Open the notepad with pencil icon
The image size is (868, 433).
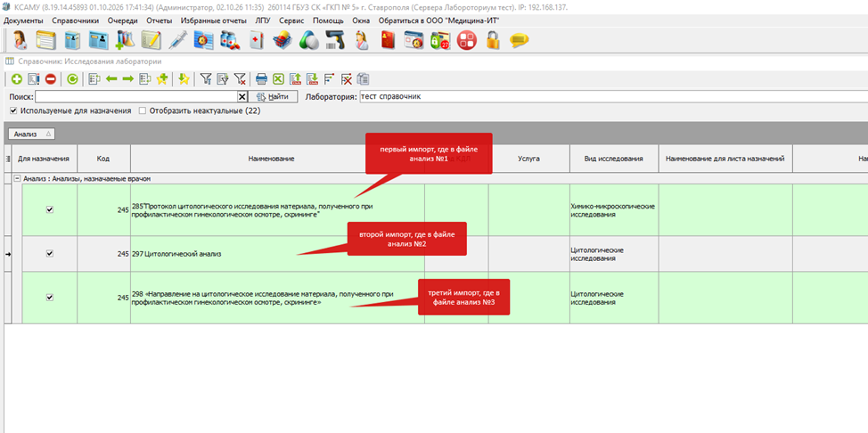[151, 41]
